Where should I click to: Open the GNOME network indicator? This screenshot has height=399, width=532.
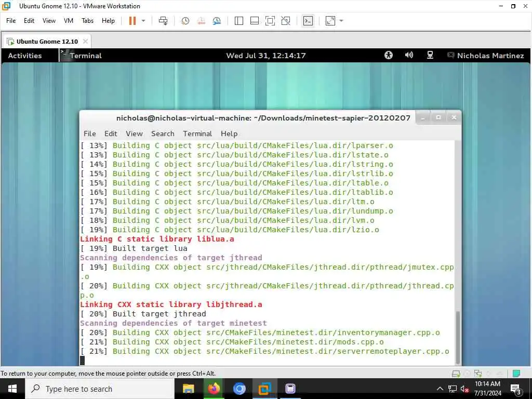click(430, 55)
